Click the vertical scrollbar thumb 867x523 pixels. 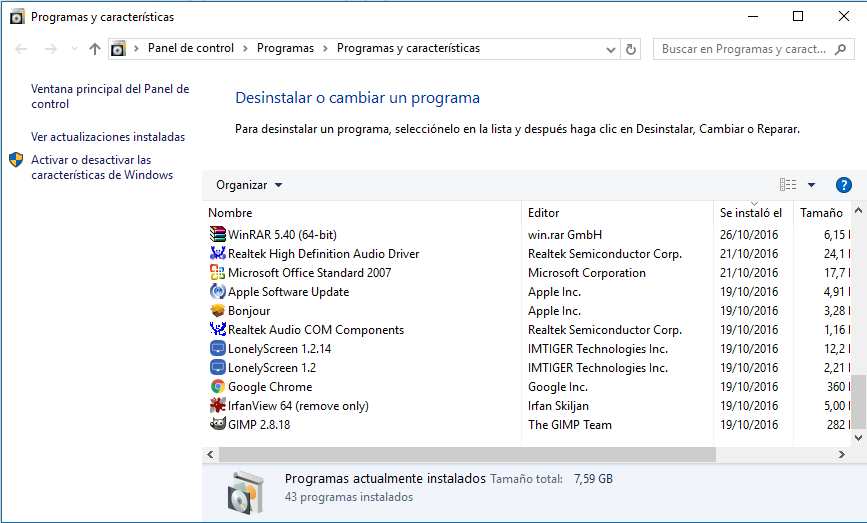858,402
